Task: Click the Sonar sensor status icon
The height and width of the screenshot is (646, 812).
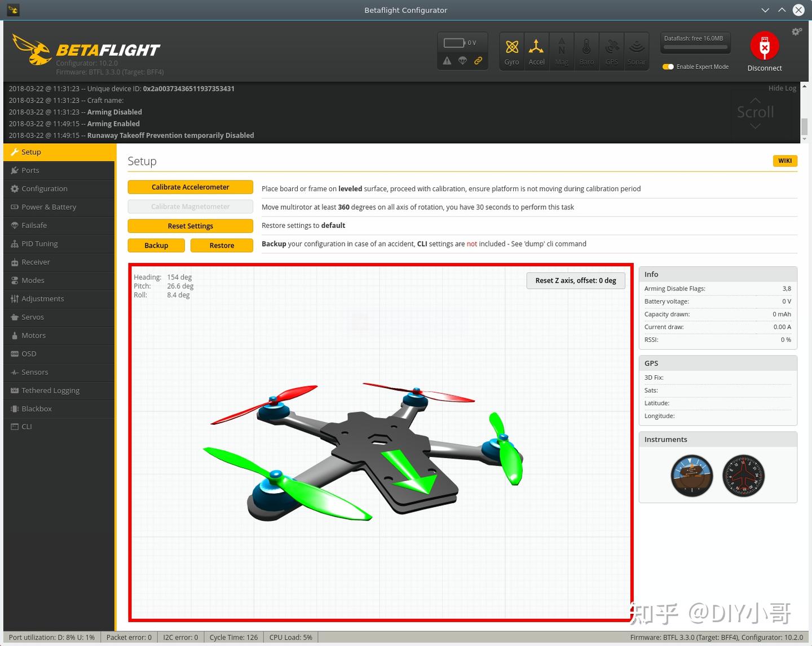Action: pyautogui.click(x=636, y=51)
